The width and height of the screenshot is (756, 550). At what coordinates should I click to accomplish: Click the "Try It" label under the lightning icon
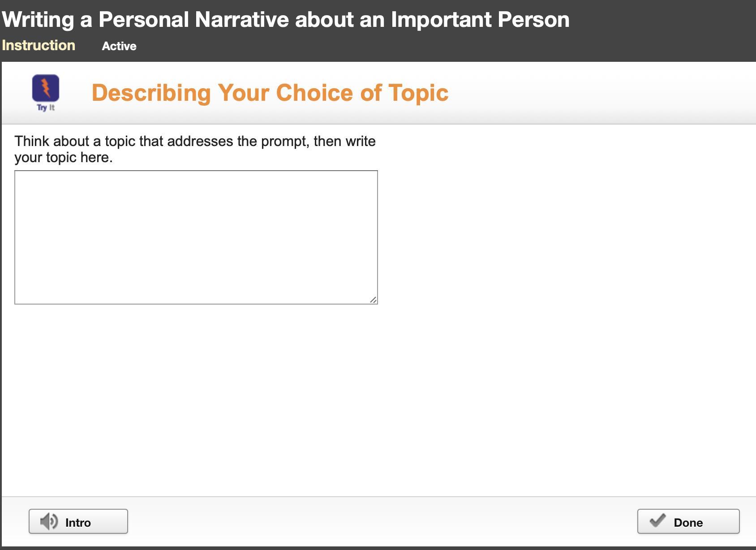coord(46,107)
